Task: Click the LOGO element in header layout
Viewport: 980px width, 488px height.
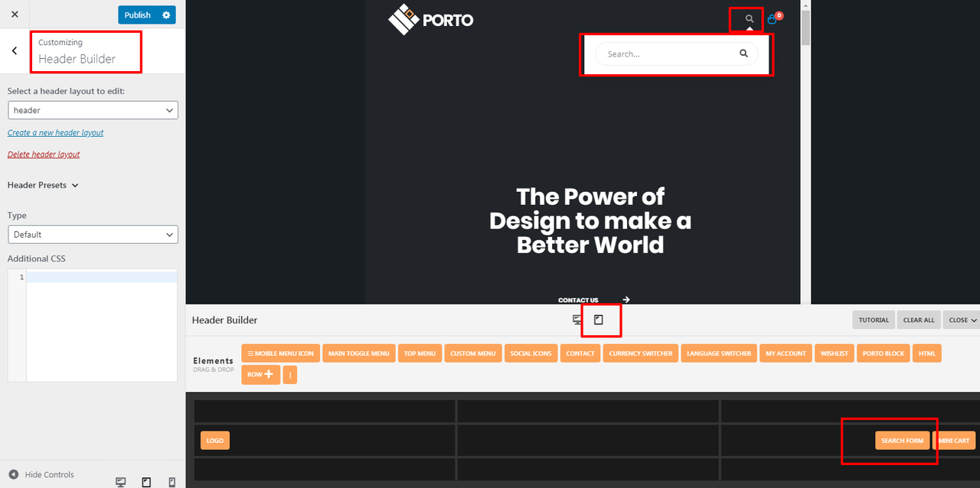Action: [x=215, y=441]
